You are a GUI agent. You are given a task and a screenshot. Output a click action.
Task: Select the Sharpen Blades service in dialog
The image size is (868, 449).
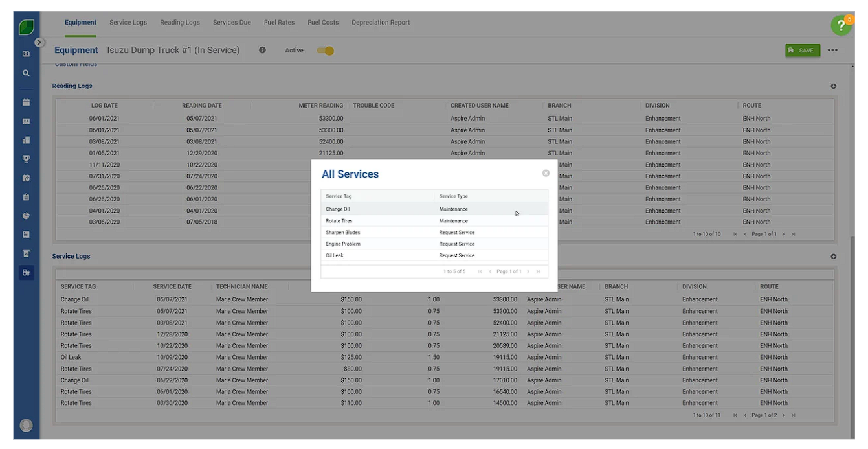(434, 233)
